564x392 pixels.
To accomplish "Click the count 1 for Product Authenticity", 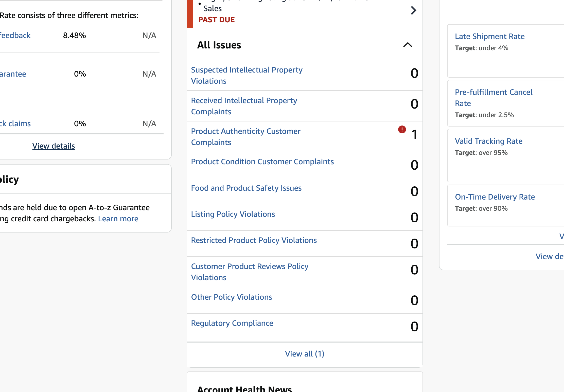I will pos(414,135).
